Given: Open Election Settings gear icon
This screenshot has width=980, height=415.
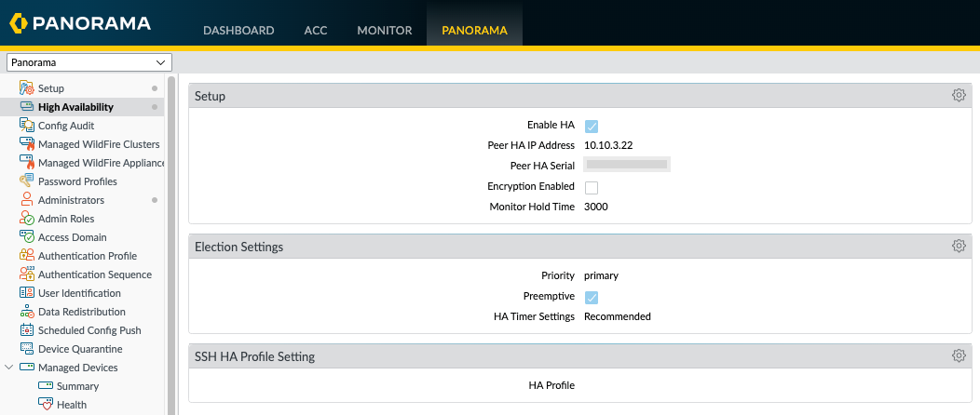Looking at the screenshot, I should pos(959,246).
